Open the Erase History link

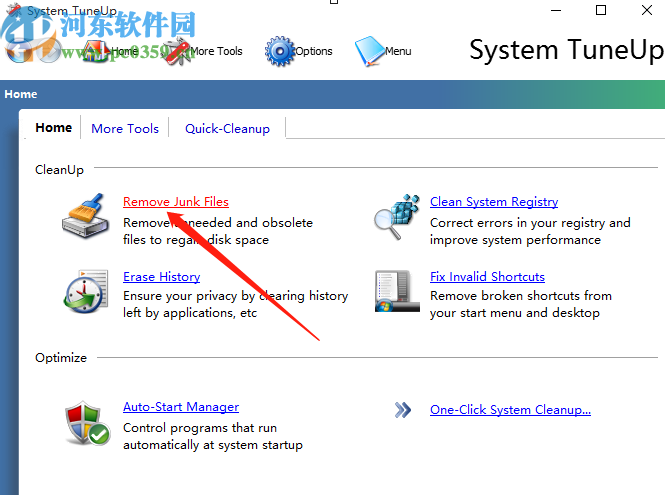coord(161,277)
